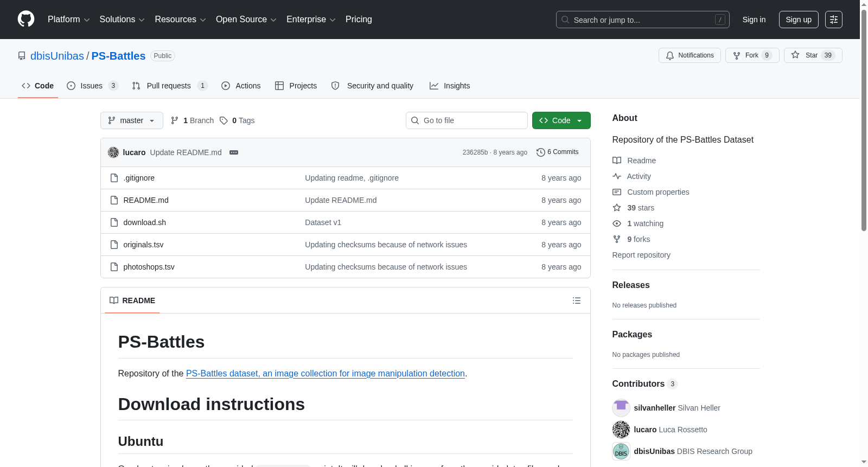Viewport: 868px width, 467px height.
Task: Open dbisUnibas owner link
Action: click(x=57, y=56)
